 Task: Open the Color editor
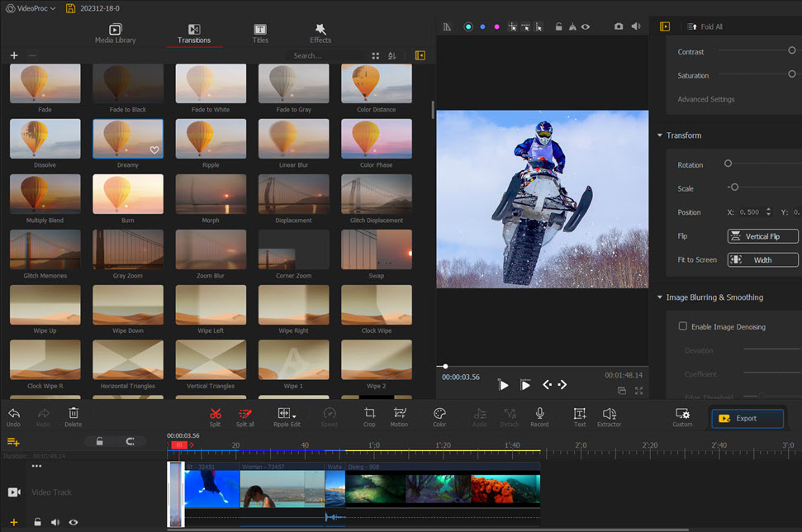[x=439, y=416]
